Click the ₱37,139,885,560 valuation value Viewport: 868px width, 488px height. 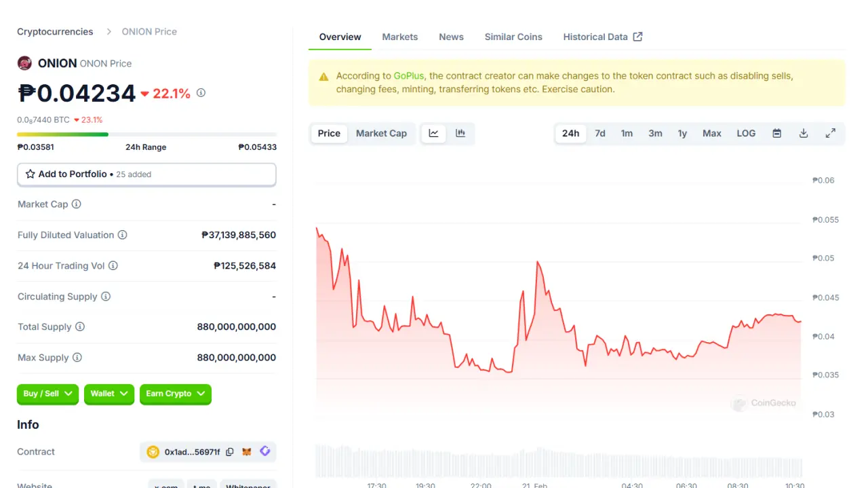click(239, 235)
